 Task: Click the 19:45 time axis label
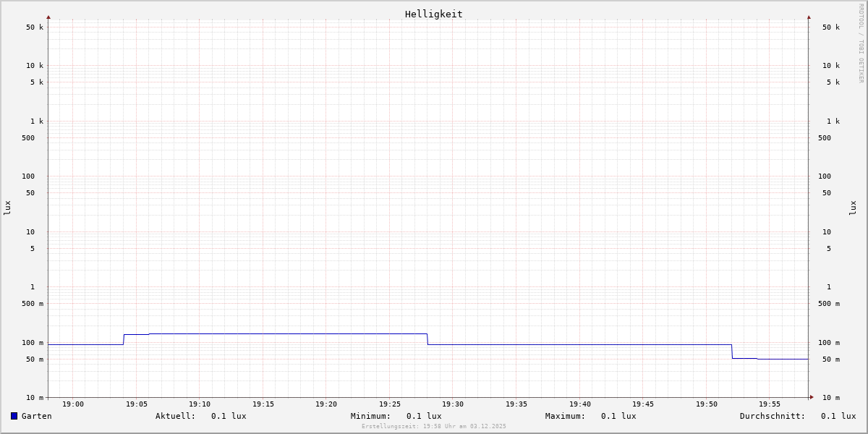pyautogui.click(x=643, y=404)
